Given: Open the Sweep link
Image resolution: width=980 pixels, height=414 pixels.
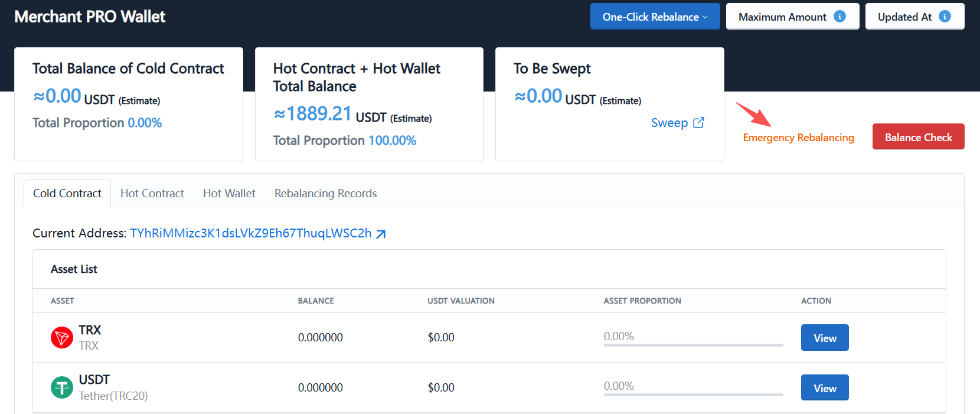Looking at the screenshot, I should [669, 123].
